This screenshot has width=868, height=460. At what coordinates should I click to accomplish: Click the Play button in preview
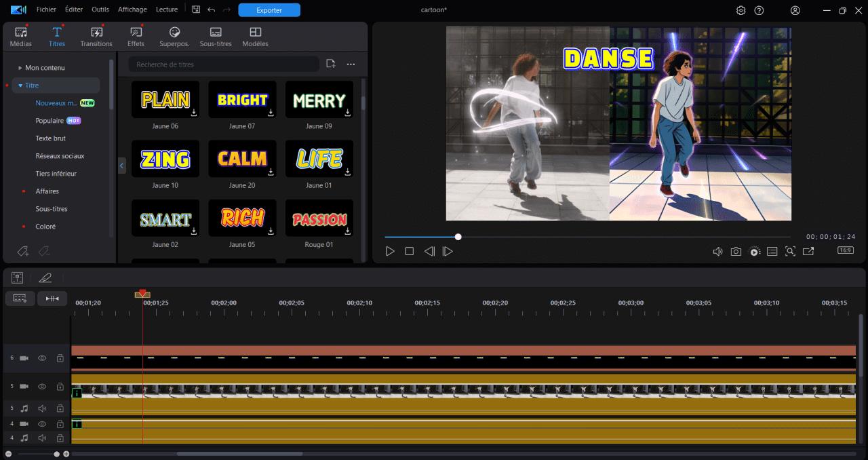coord(390,251)
